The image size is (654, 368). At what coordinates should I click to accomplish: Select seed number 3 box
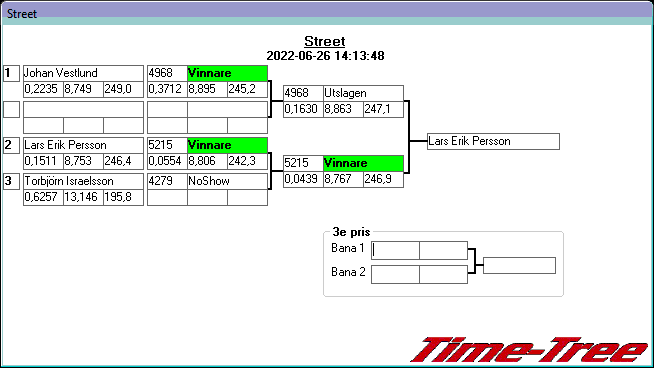point(11,181)
